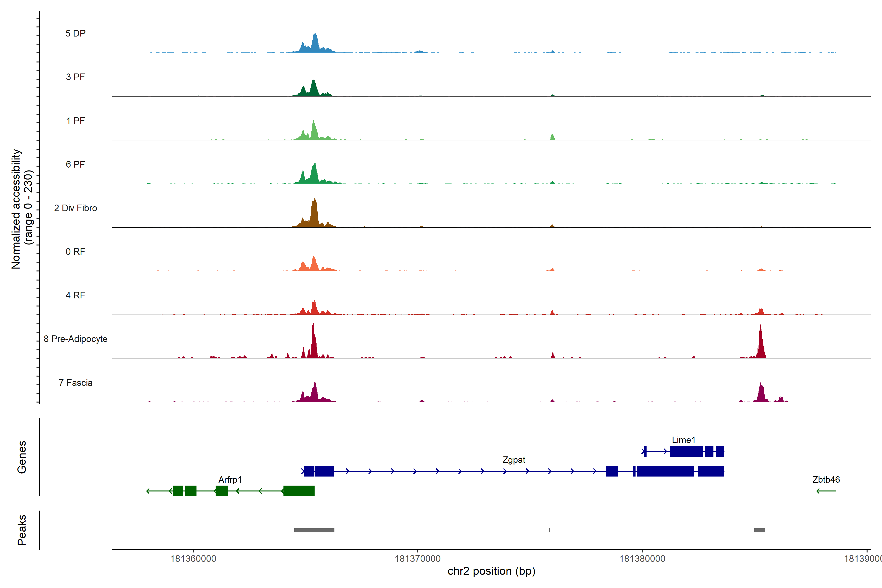Viewport: 882px width, 588px height.
Task: Click the 5 DP track label
Action: [x=75, y=33]
